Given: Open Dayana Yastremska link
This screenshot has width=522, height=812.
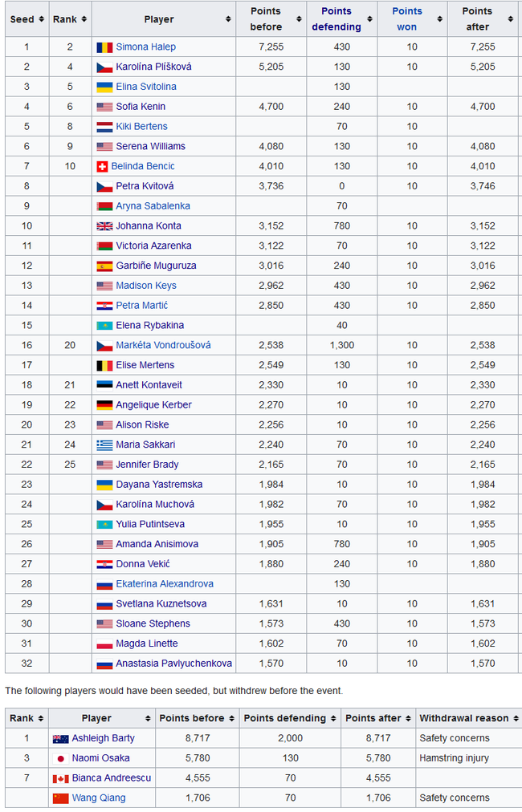Looking at the screenshot, I should pyautogui.click(x=159, y=484).
